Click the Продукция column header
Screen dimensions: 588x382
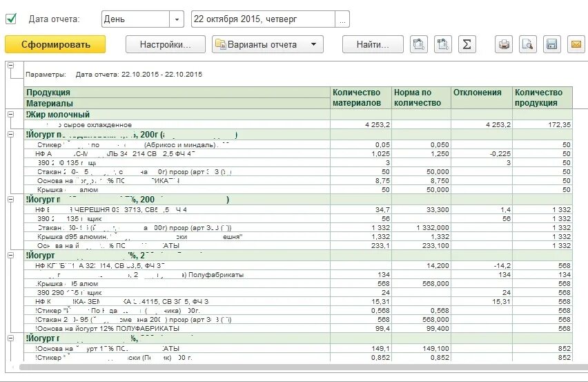coord(177,93)
